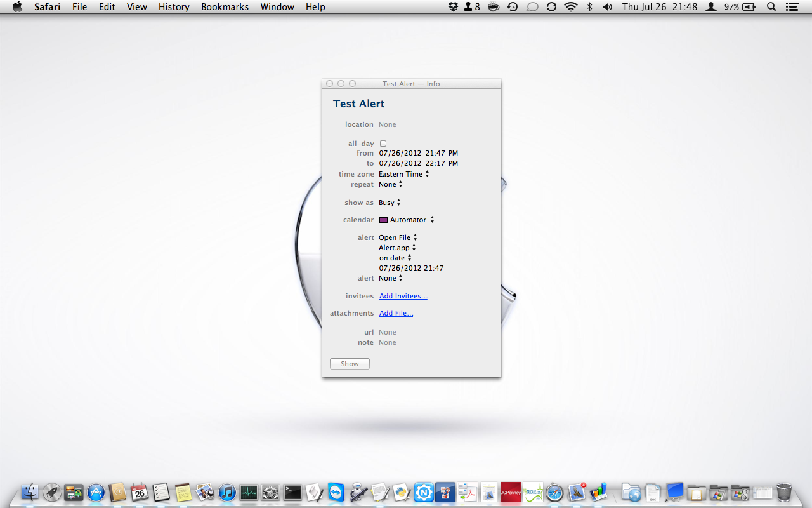Image resolution: width=812 pixels, height=508 pixels.
Task: Open the Edit menu
Action: [x=107, y=7]
